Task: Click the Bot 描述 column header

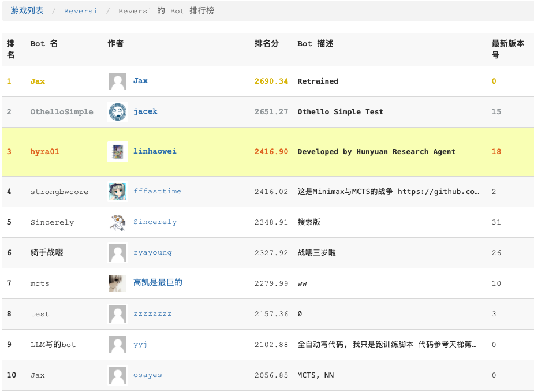Action: point(315,43)
